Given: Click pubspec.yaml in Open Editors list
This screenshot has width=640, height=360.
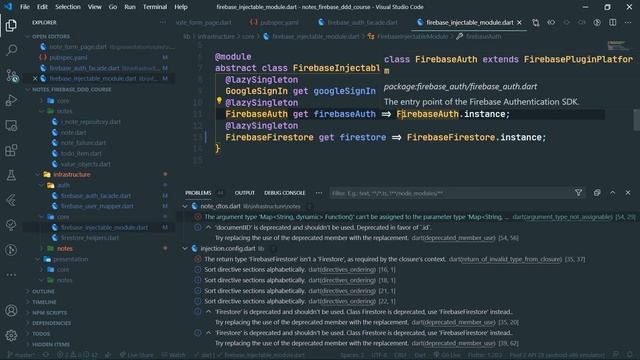Looking at the screenshot, I should pos(68,58).
